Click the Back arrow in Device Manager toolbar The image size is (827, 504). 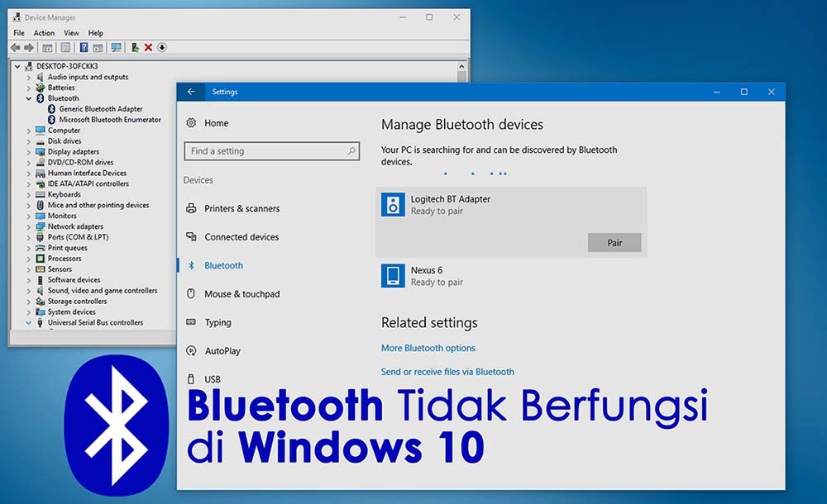coord(15,47)
